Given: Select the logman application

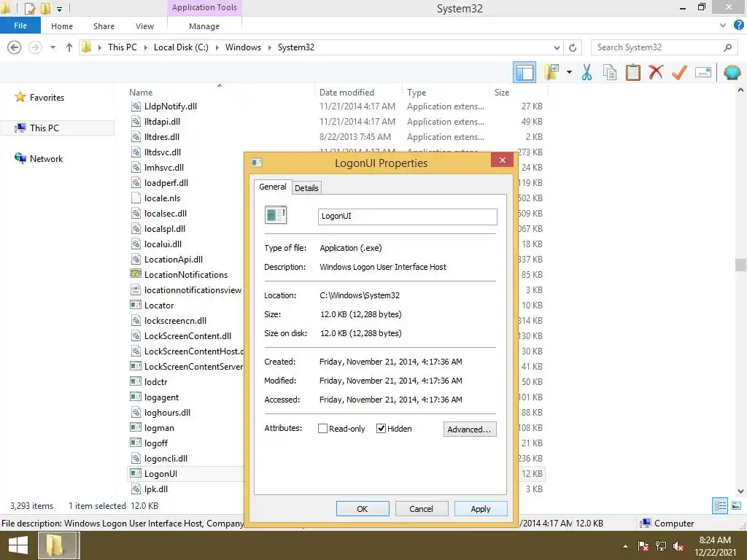Looking at the screenshot, I should pyautogui.click(x=159, y=428).
